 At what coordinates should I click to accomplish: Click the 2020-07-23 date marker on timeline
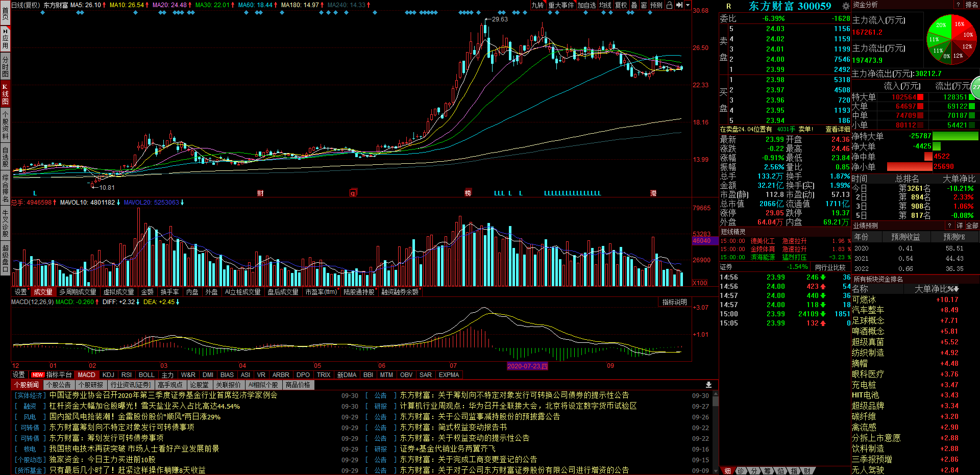click(527, 366)
